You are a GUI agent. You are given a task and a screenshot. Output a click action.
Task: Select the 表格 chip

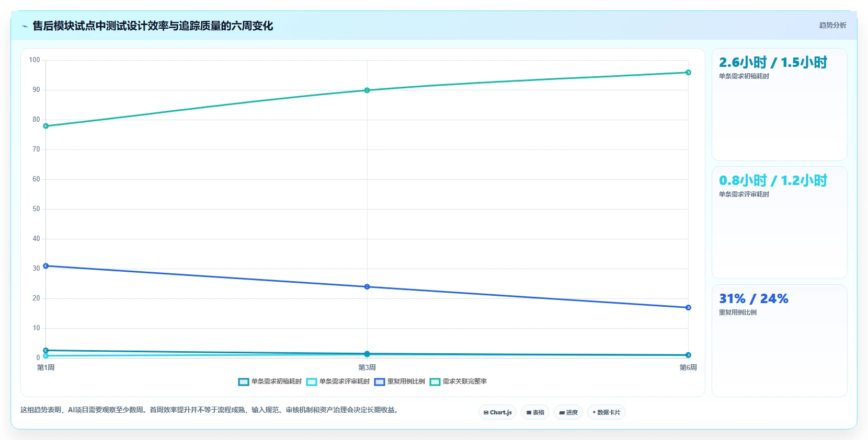point(535,412)
